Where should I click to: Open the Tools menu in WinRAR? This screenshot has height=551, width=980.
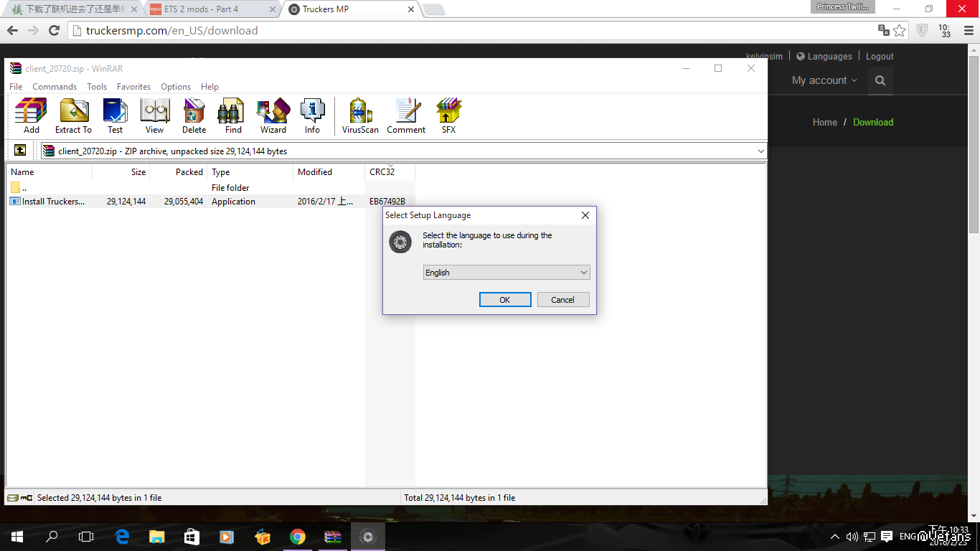click(97, 87)
